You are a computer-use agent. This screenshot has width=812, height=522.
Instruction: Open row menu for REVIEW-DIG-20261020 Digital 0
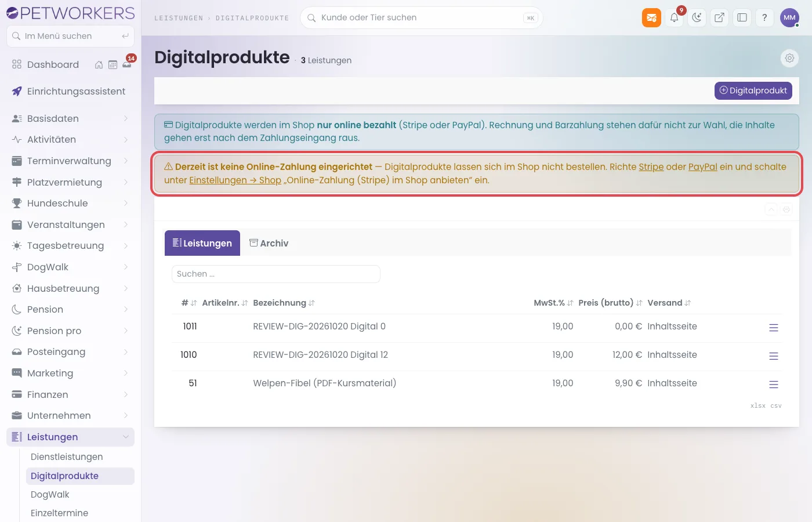coord(774,328)
